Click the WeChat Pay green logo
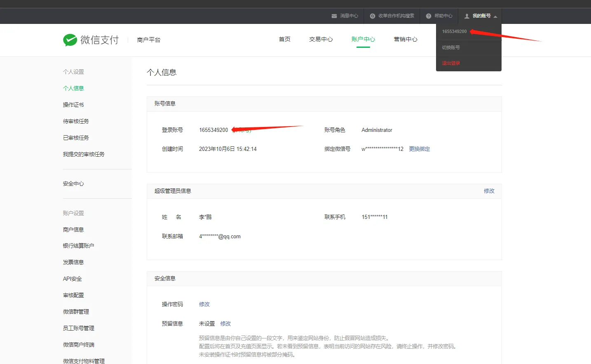The height and width of the screenshot is (364, 591). (x=70, y=40)
